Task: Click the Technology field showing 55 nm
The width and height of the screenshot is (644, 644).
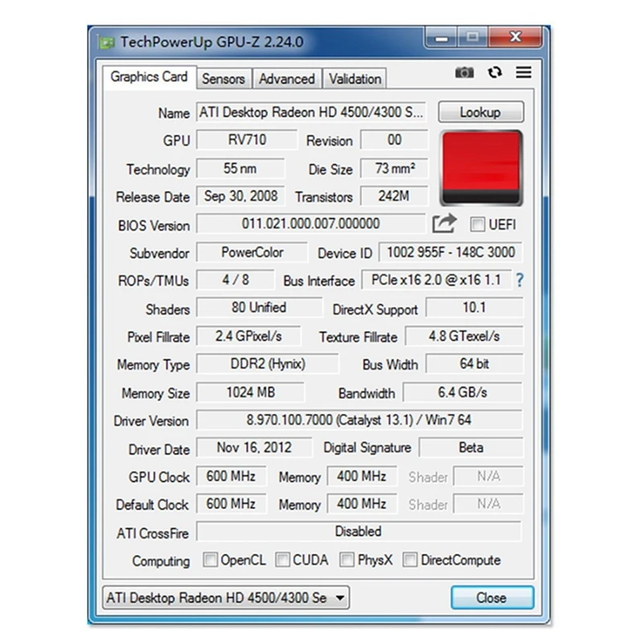Action: pos(240,169)
